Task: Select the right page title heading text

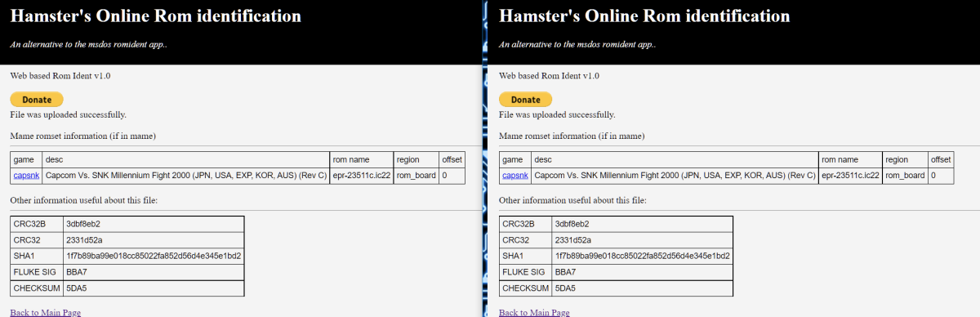Action: coord(644,16)
